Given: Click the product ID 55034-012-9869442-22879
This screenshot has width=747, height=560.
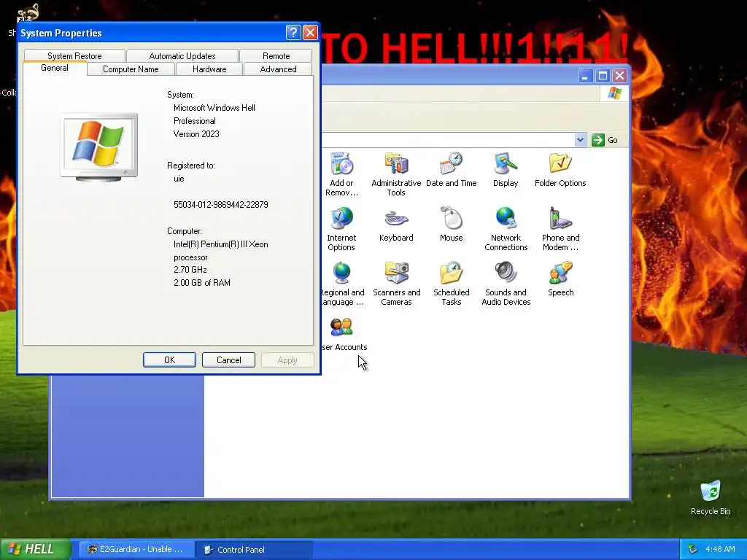Looking at the screenshot, I should 220,205.
